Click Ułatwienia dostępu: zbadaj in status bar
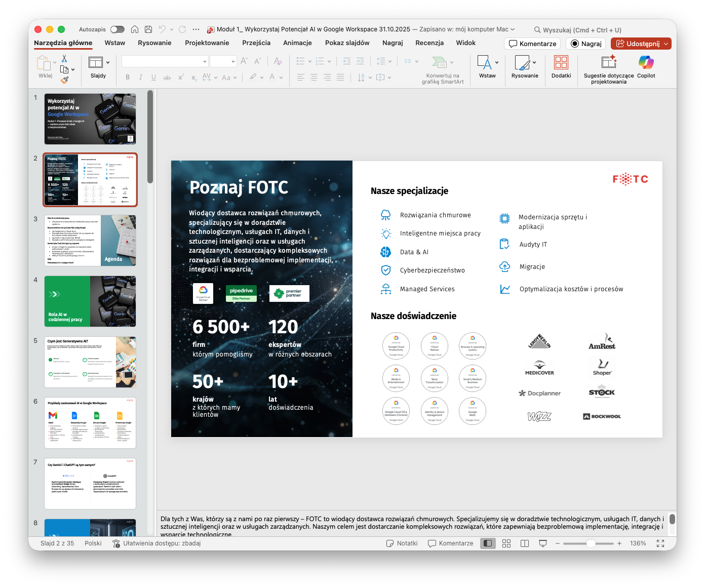This screenshot has height=588, width=705. coord(156,543)
